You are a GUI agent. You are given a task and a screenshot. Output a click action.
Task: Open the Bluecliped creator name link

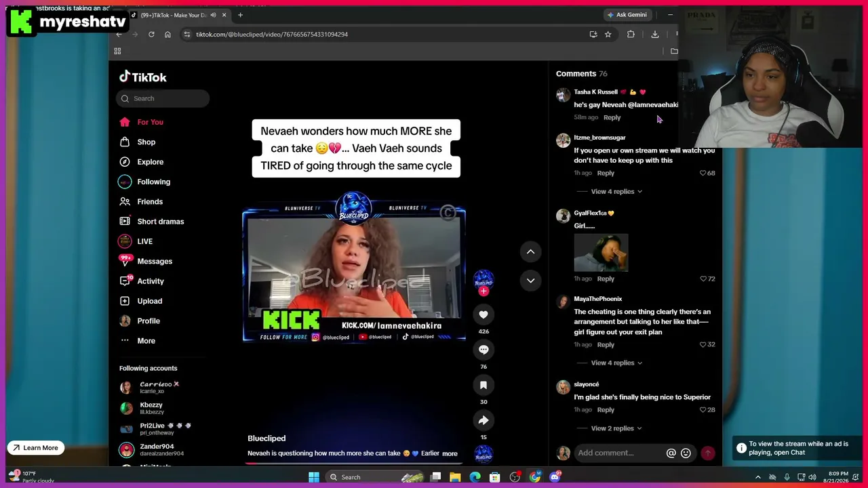[267, 439]
